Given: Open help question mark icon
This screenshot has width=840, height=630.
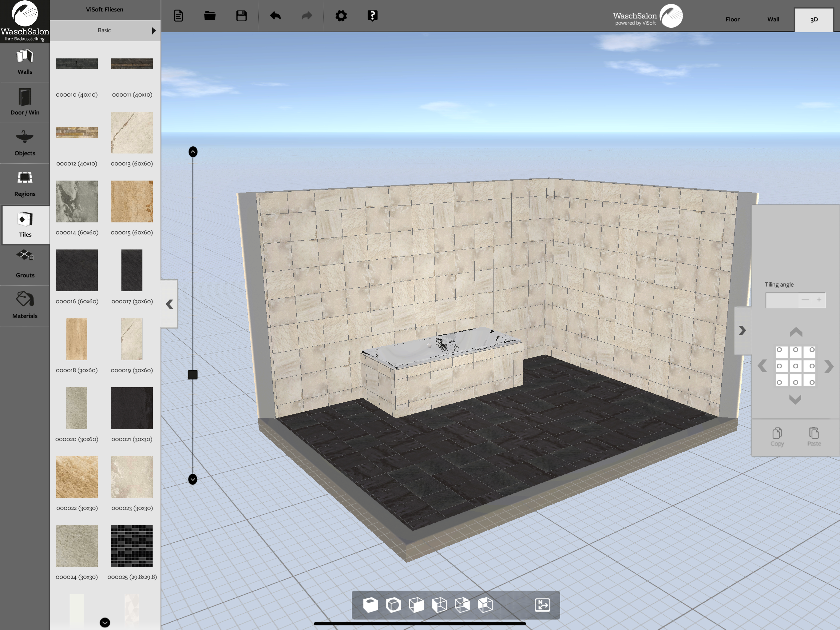Looking at the screenshot, I should tap(373, 16).
